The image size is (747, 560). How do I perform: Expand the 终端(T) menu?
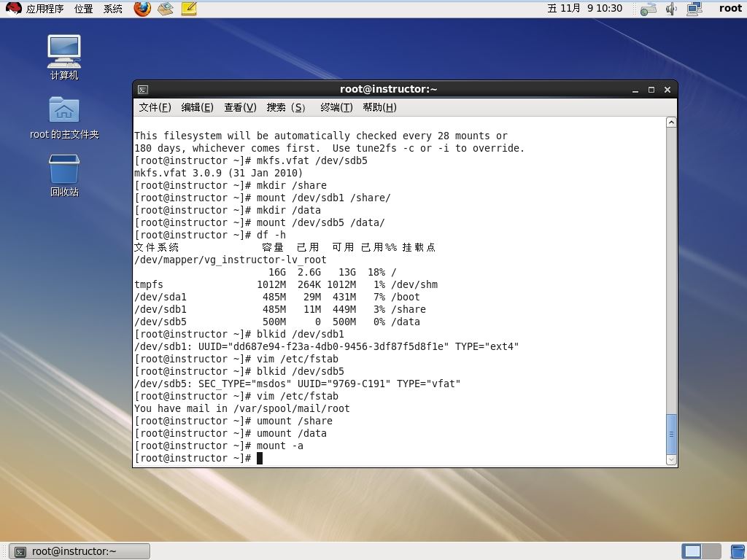(336, 107)
